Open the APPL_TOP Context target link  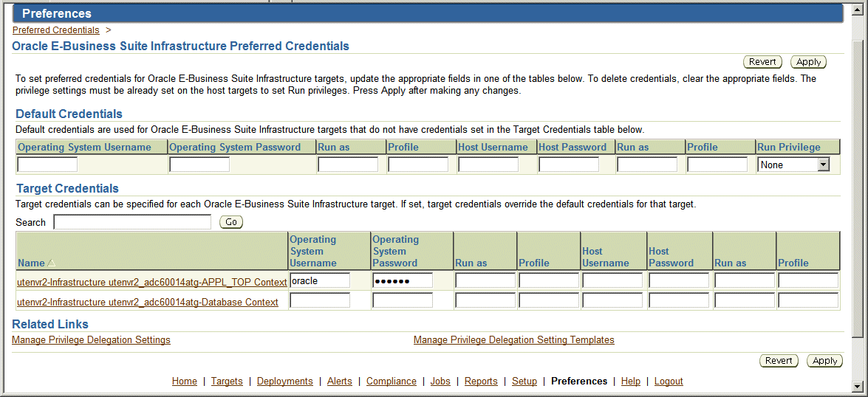click(x=152, y=282)
